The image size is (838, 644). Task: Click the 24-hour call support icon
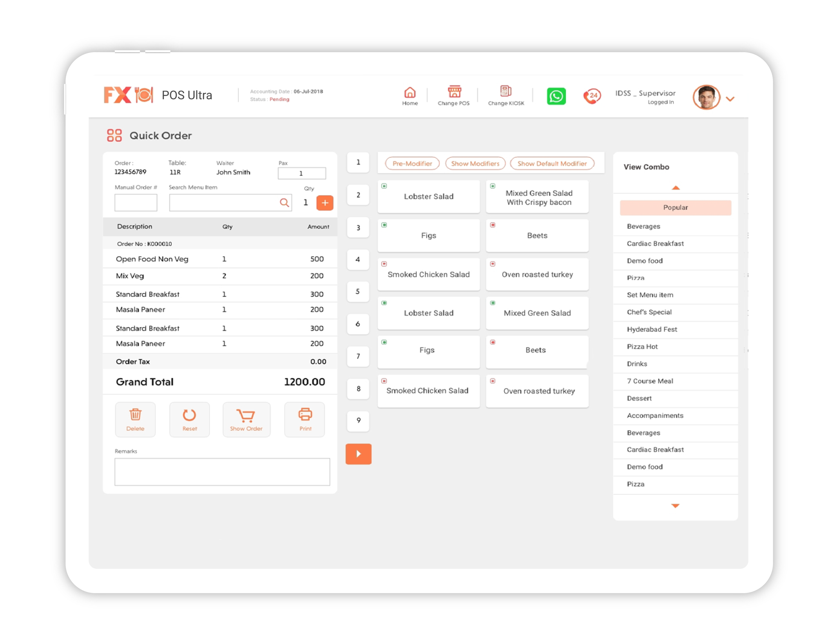(592, 96)
